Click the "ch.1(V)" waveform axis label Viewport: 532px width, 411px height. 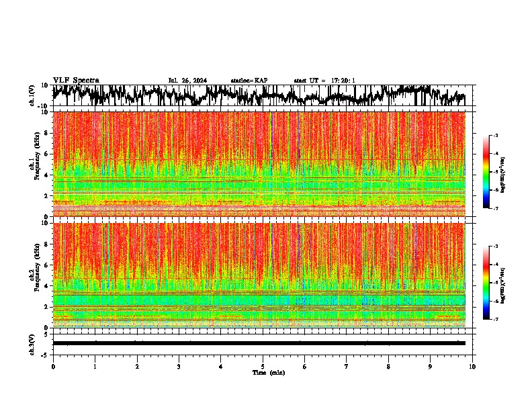coord(33,95)
